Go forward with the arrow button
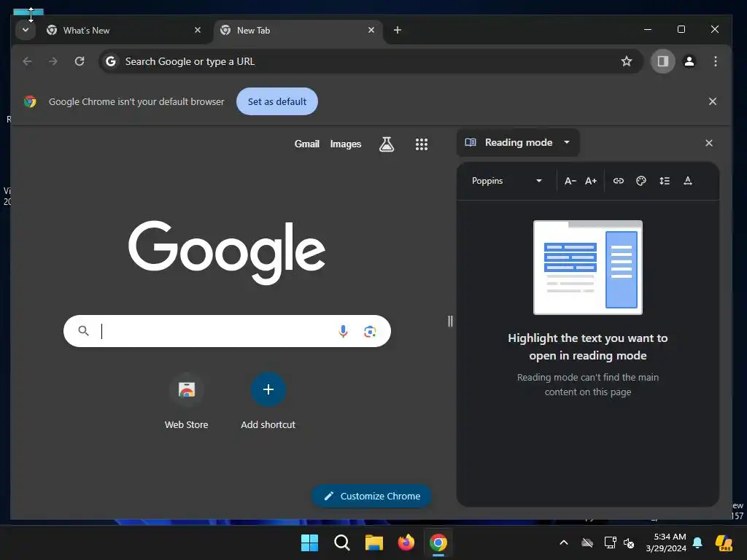Screen dimensions: 747x560 click(x=53, y=61)
